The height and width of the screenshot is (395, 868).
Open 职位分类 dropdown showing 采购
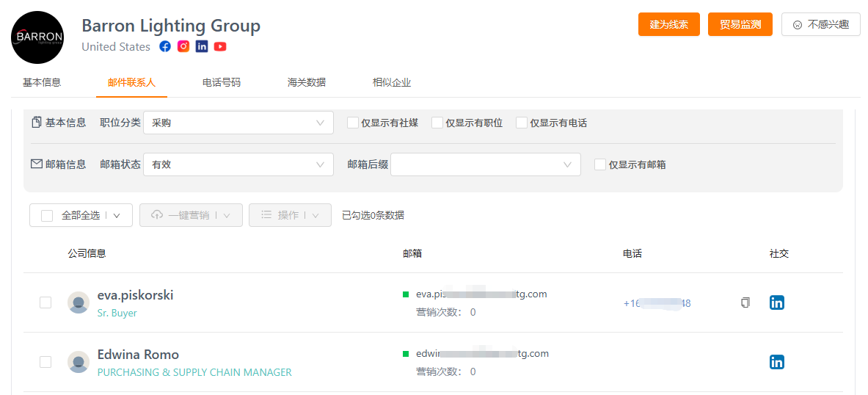[238, 123]
